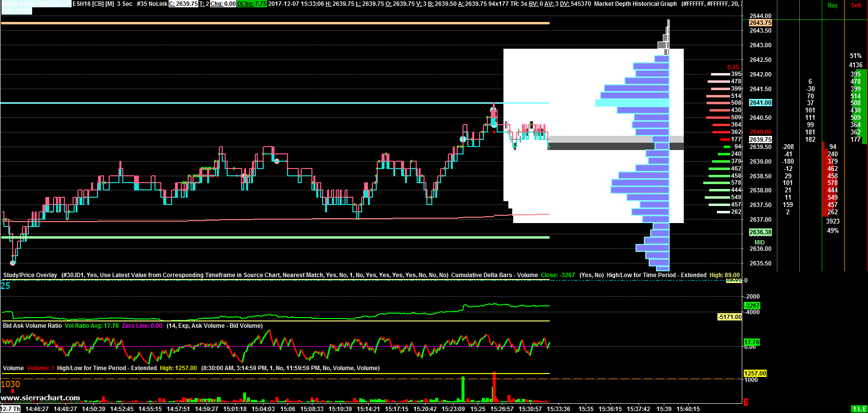Viewport: 868px width, 413px height.
Task: Click the white-boxed 2639.75 last price label
Action: pyautogui.click(x=760, y=140)
